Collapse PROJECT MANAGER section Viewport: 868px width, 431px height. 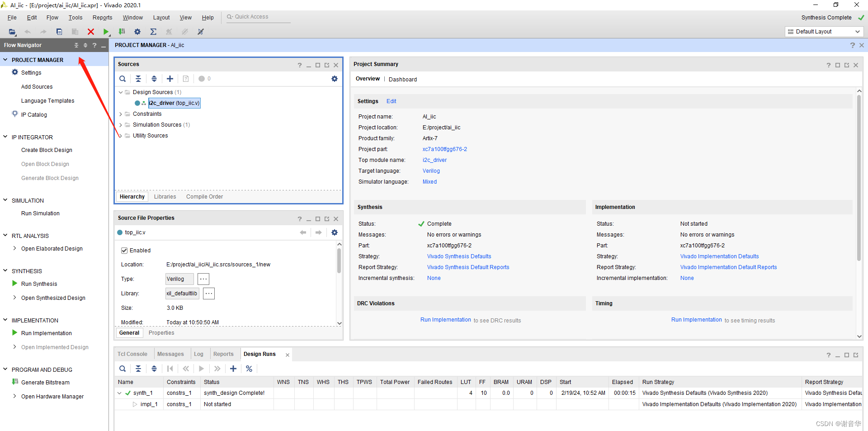pyautogui.click(x=5, y=60)
